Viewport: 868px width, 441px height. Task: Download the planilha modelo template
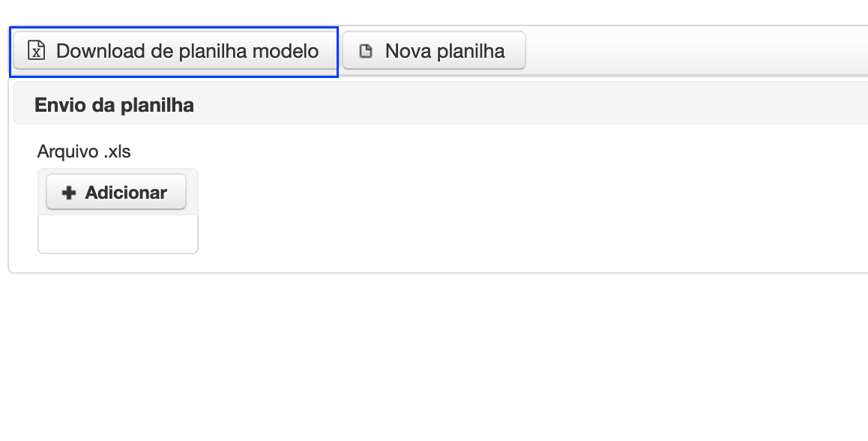(175, 50)
